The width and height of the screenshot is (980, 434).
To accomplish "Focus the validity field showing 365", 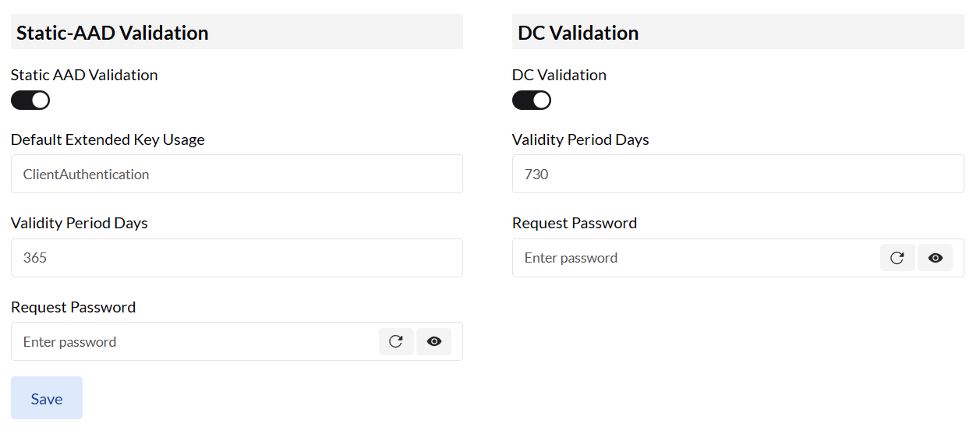I will tap(236, 258).
